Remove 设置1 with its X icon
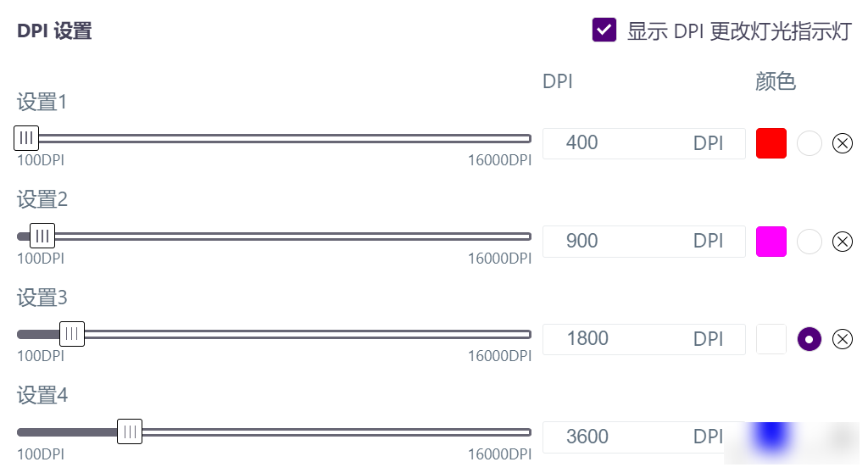Viewport: 868px width, 473px height. (842, 143)
